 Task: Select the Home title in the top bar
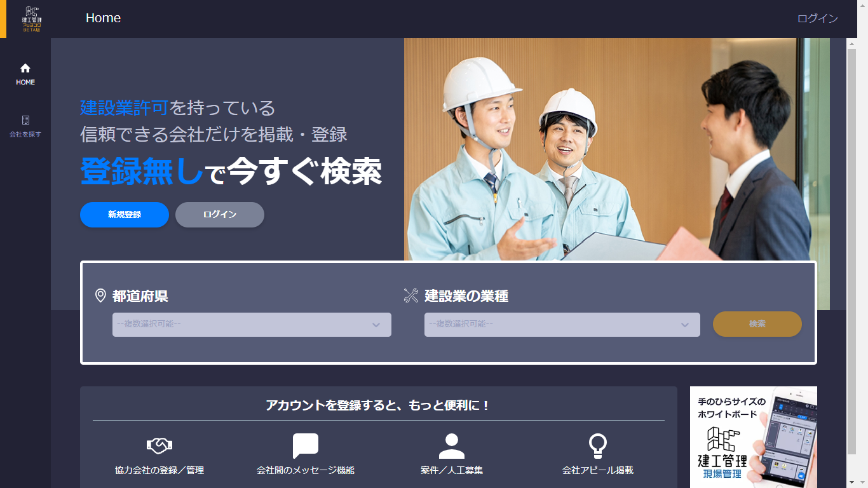point(103,18)
